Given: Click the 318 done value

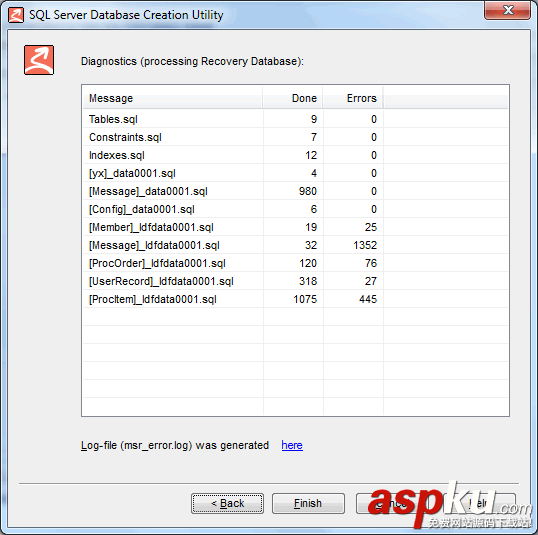Looking at the screenshot, I should point(308,281).
